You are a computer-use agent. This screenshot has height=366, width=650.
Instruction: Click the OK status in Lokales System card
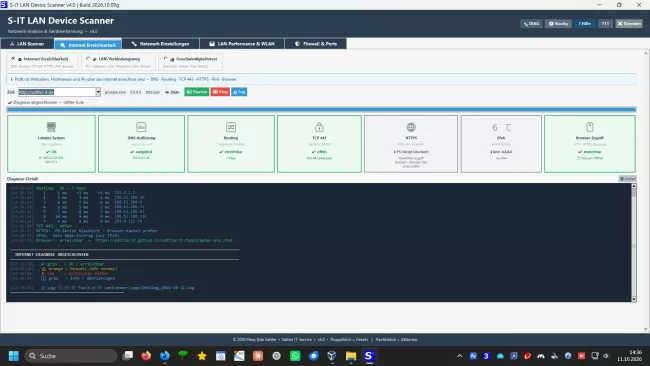click(x=51, y=152)
